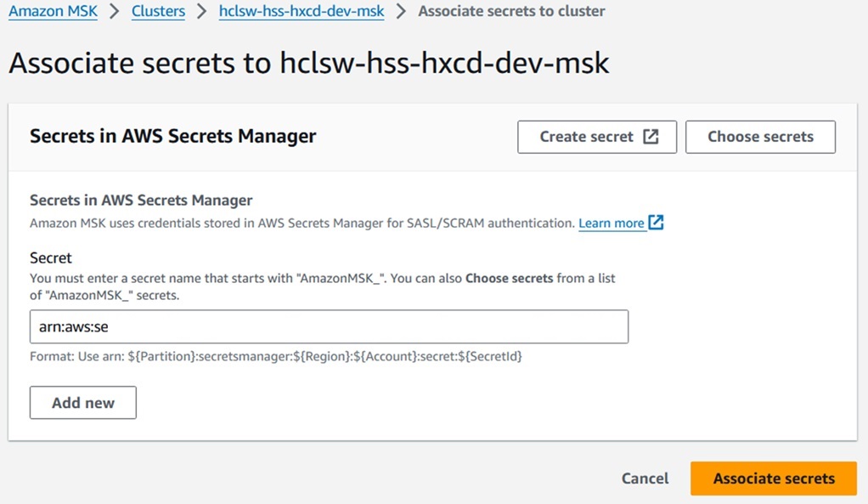This screenshot has height=504, width=868.
Task: Click the orange Associate secrets button
Action: pyautogui.click(x=774, y=479)
